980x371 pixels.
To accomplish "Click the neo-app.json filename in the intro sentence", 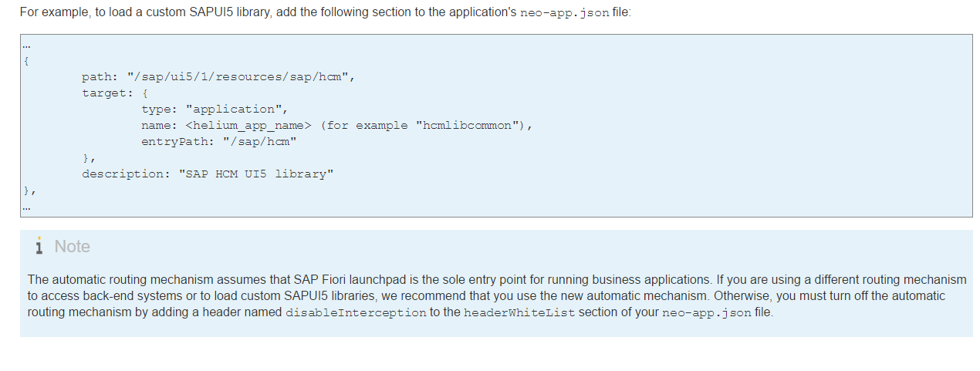I will click(x=565, y=14).
